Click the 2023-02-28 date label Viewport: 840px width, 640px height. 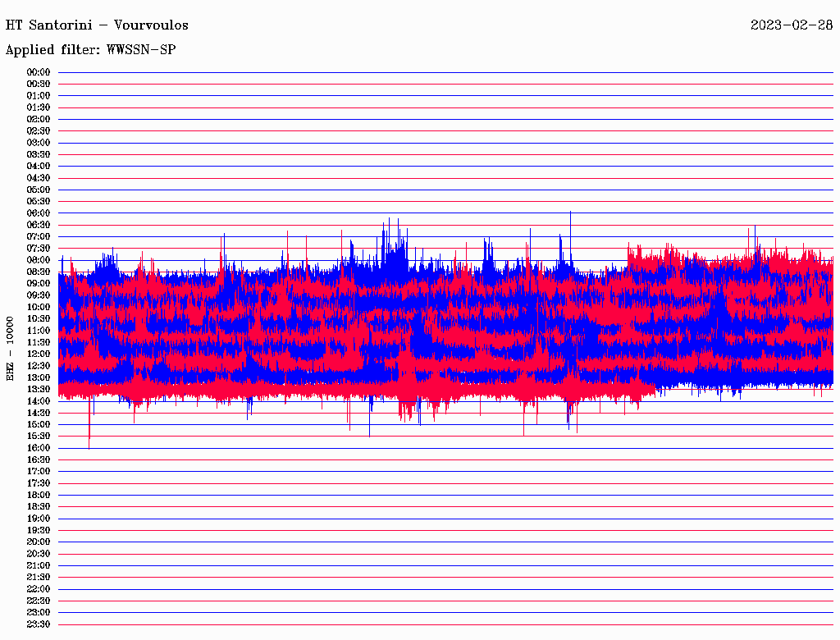(x=792, y=25)
